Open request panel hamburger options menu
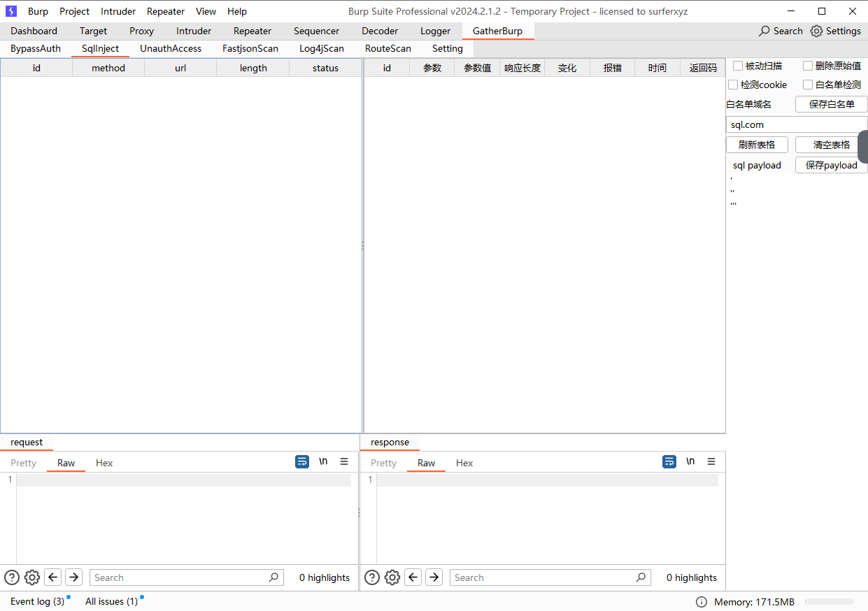 point(344,461)
